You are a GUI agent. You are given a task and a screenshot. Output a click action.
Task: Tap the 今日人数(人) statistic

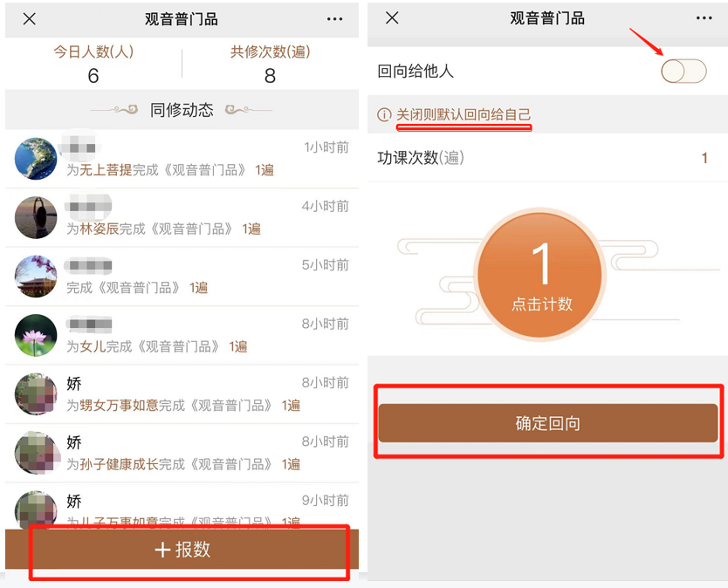pos(93,64)
